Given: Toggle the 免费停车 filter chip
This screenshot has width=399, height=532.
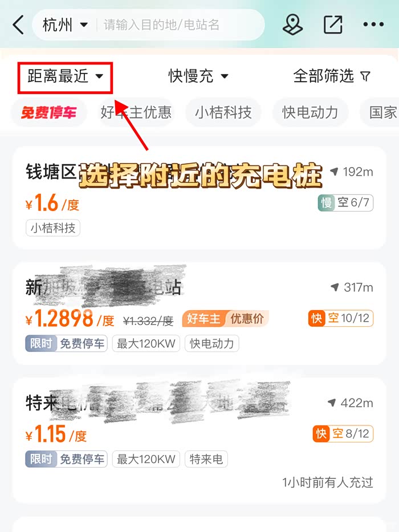Looking at the screenshot, I should [49, 112].
